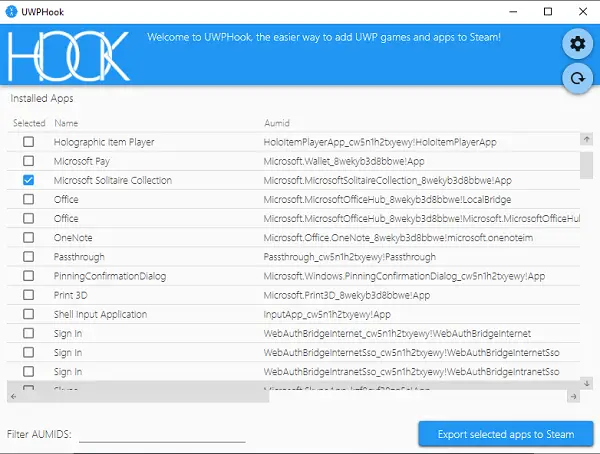Image resolution: width=600 pixels, height=454 pixels.
Task: Check the OneNote checkbox
Action: (x=28, y=238)
